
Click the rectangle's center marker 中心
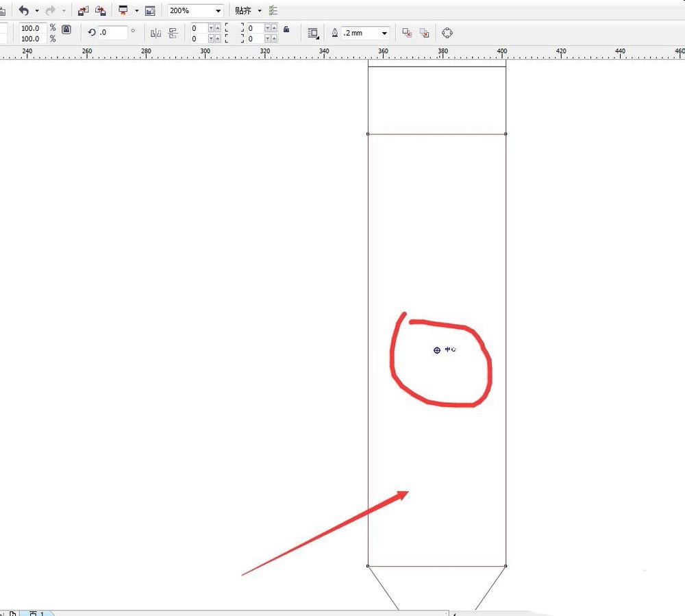click(437, 350)
